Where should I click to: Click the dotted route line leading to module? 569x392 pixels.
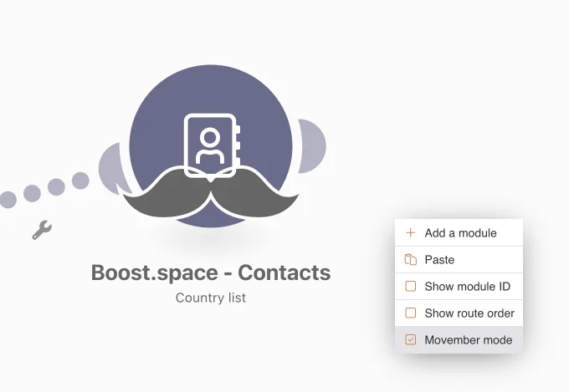click(44, 190)
